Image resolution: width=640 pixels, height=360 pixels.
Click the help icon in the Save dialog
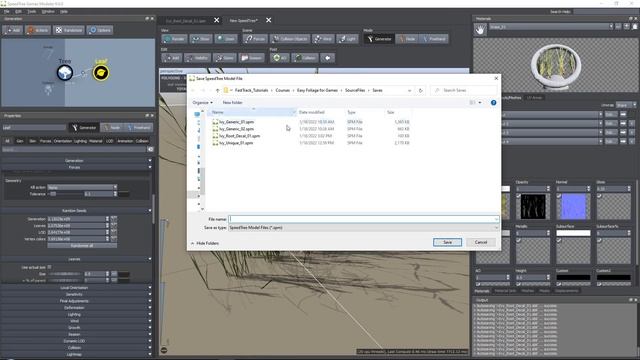click(493, 102)
